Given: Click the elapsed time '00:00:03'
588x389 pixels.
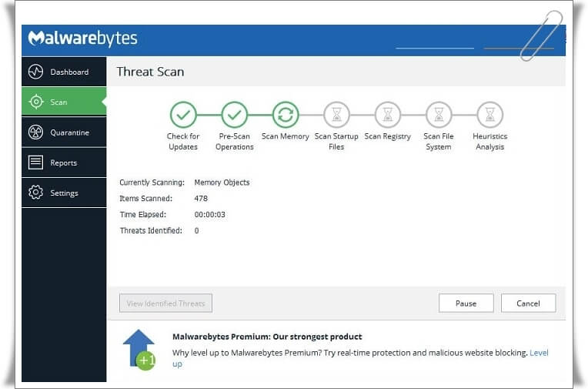Looking at the screenshot, I should pyautogui.click(x=210, y=215).
